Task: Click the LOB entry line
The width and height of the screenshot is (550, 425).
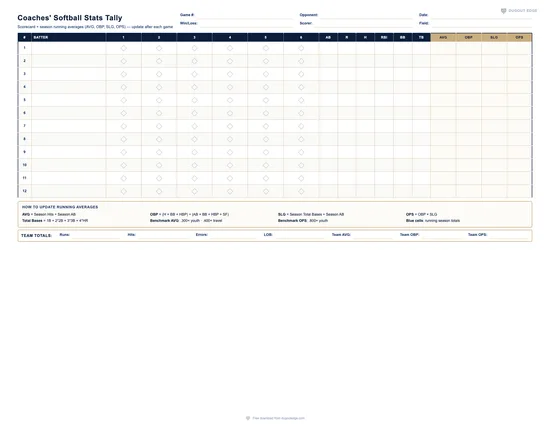Action: point(300,236)
